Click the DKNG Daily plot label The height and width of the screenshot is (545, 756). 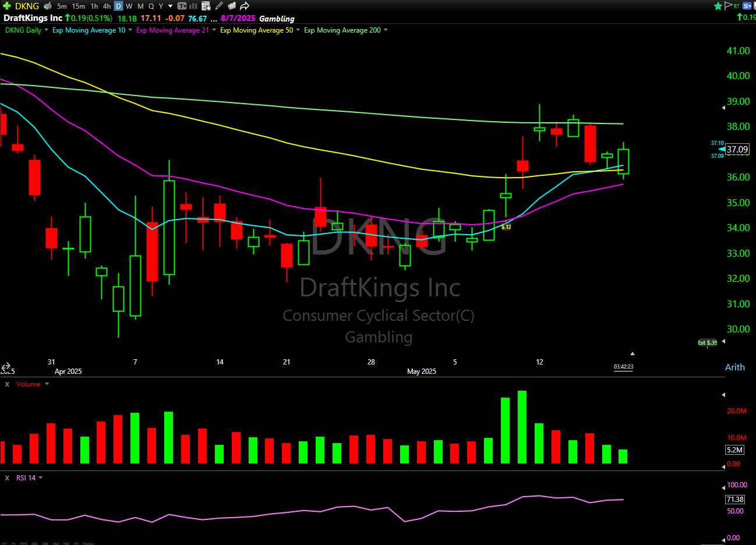pos(23,30)
